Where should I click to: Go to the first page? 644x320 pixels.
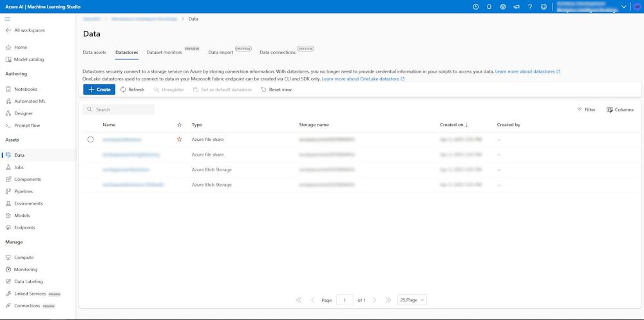click(299, 300)
